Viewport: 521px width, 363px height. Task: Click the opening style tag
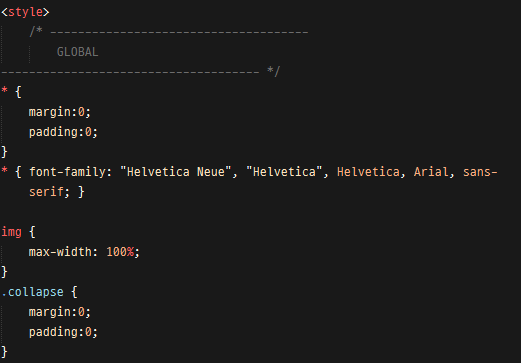tap(25, 12)
